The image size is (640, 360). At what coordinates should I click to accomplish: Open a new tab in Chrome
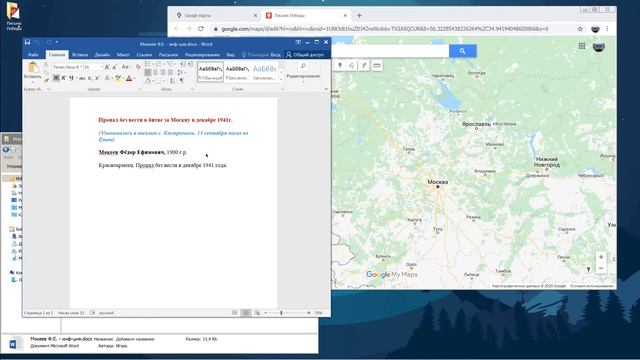[x=359, y=16]
